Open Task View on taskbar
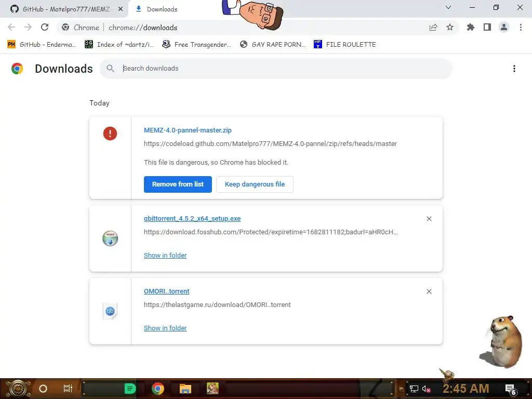The width and height of the screenshot is (532, 399). 68,389
